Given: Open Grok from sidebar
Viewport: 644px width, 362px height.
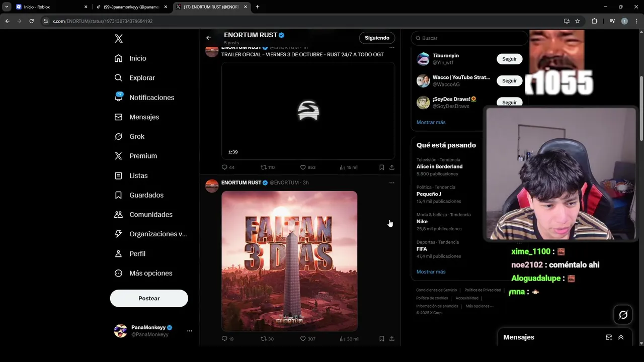Looking at the screenshot, I should pos(129,136).
